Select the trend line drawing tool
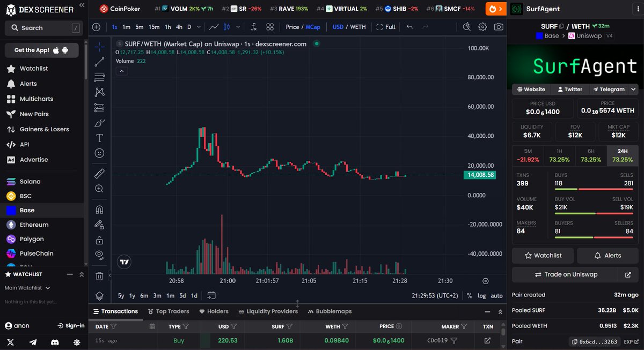644x350 pixels. tap(99, 62)
